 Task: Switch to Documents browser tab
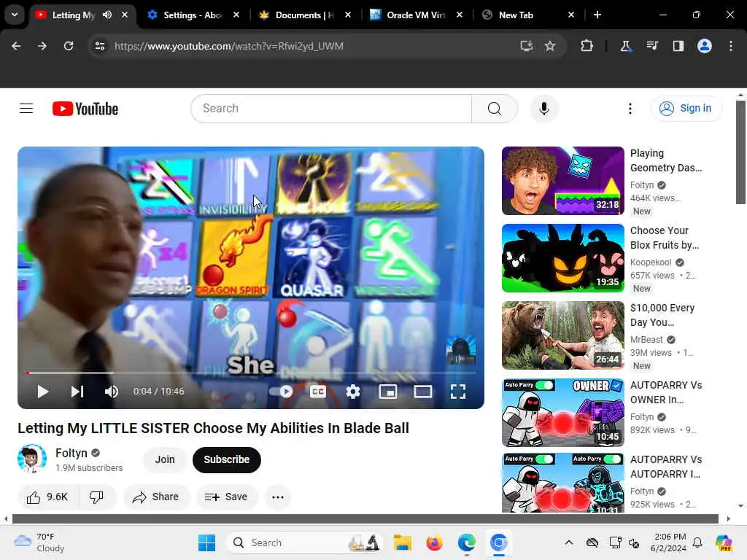click(305, 15)
